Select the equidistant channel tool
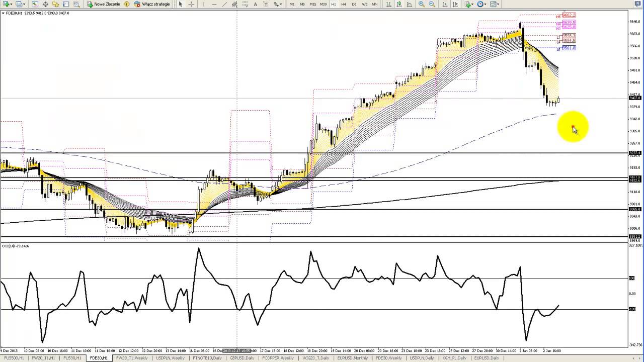644x362 pixels. tap(234, 4)
